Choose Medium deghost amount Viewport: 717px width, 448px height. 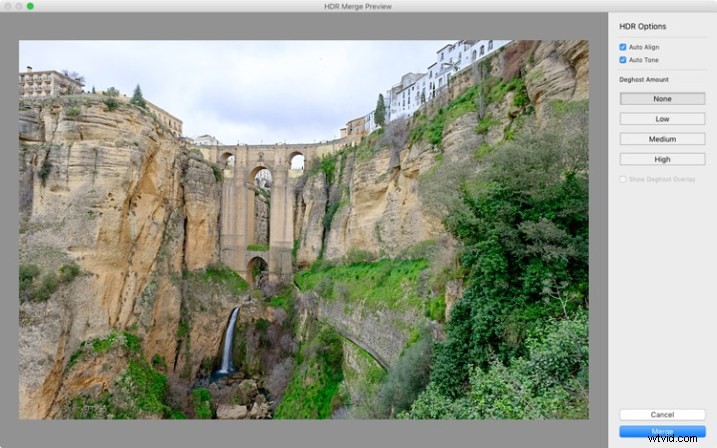point(662,139)
